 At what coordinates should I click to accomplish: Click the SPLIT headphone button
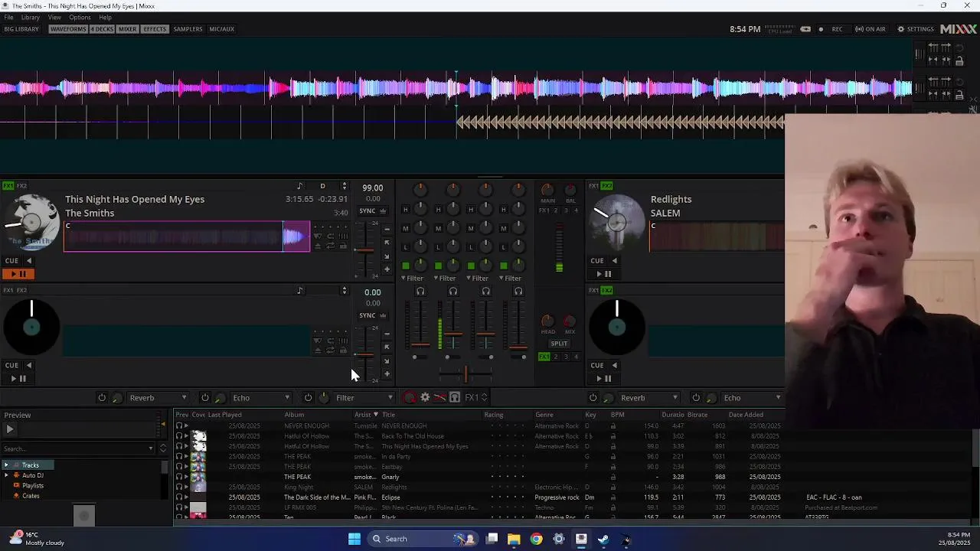coord(559,344)
